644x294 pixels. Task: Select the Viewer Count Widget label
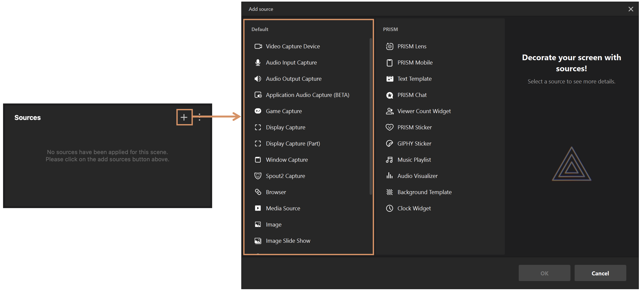tap(424, 111)
